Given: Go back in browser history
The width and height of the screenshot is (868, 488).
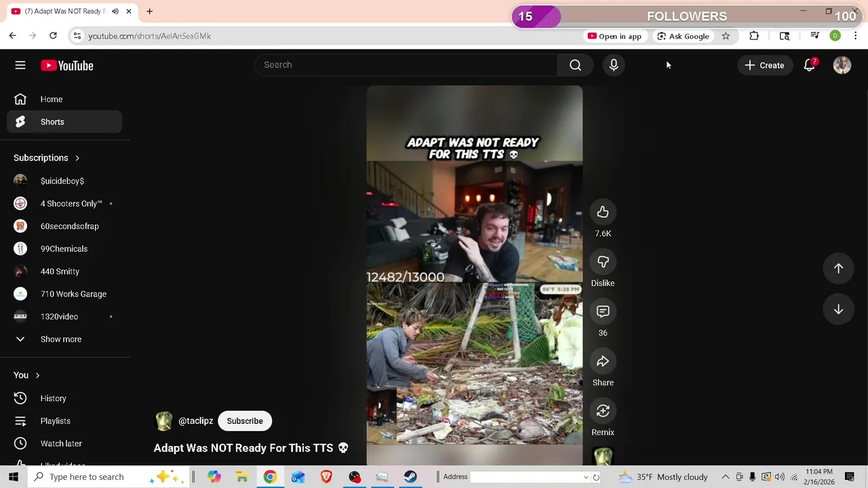Looking at the screenshot, I should (x=12, y=35).
